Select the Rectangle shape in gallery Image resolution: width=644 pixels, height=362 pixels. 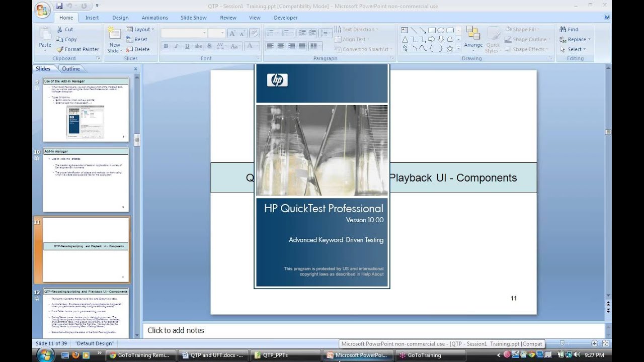click(x=432, y=30)
